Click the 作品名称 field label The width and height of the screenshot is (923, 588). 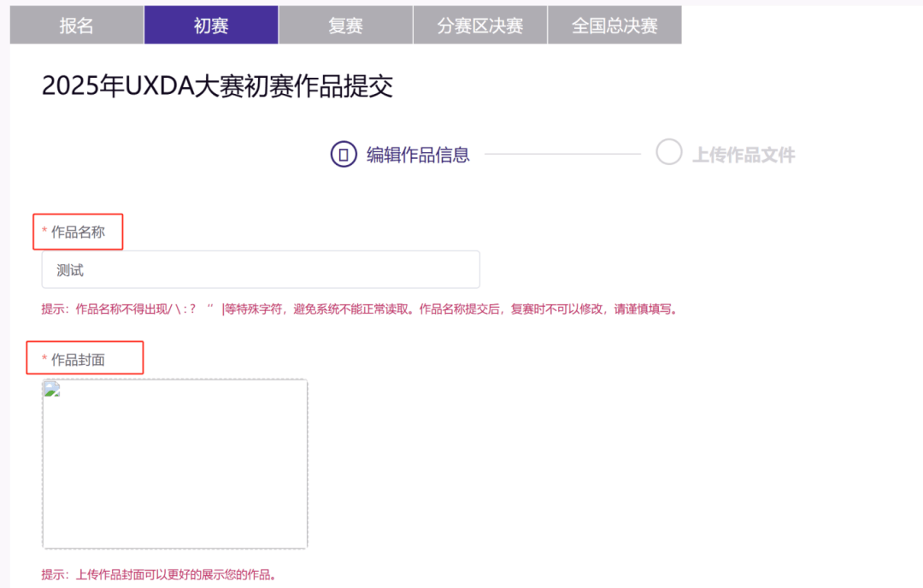tap(79, 232)
